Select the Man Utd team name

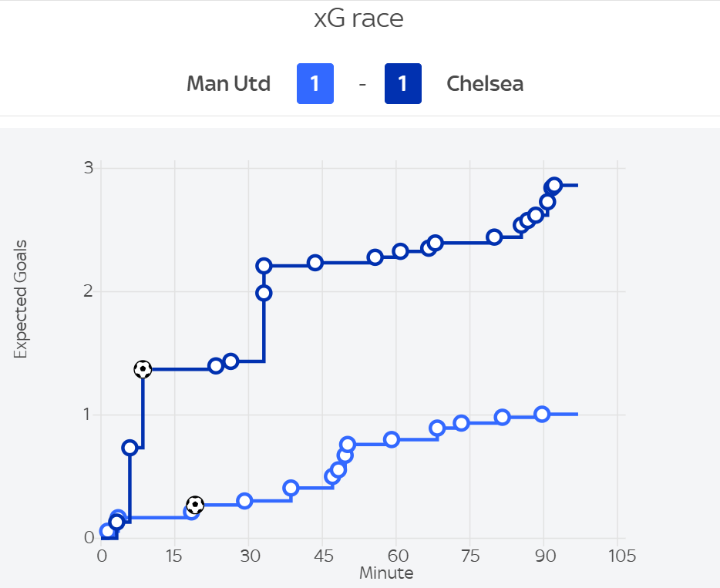228,84
